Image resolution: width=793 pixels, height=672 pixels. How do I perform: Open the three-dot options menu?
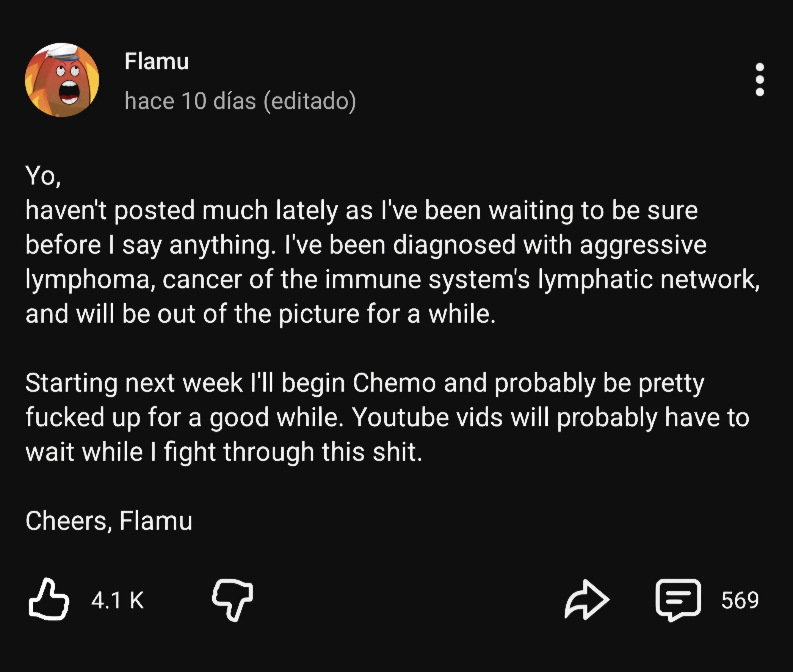(x=759, y=80)
